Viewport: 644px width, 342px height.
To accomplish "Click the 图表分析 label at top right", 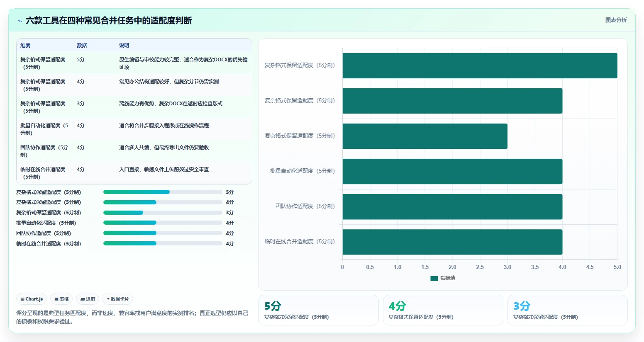I will pyautogui.click(x=616, y=20).
